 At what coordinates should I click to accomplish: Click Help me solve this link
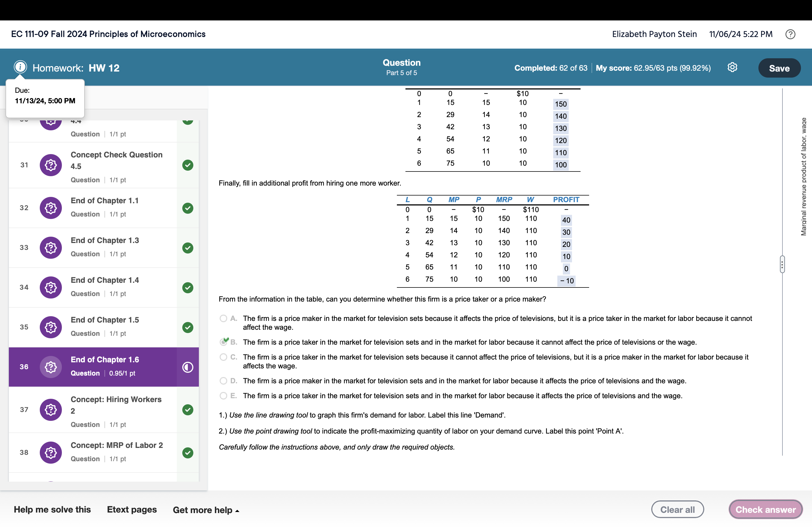point(52,509)
